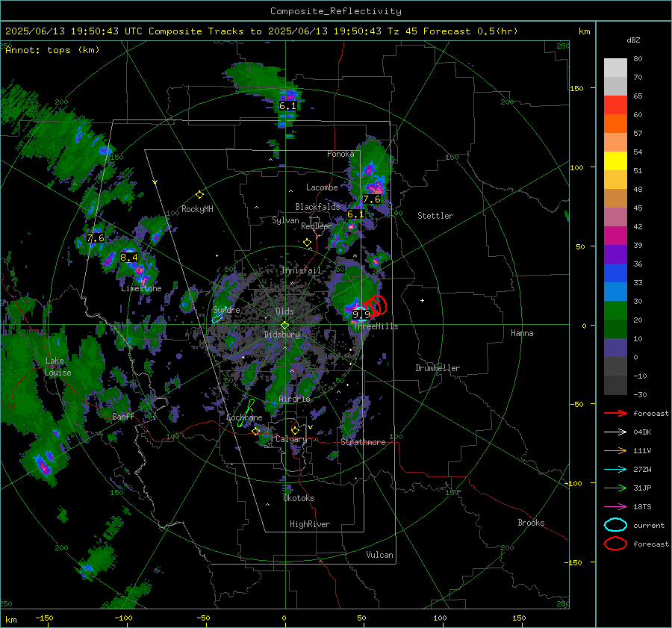Click the green 31JP arrow in the legend
672x628 pixels.
[x=615, y=488]
